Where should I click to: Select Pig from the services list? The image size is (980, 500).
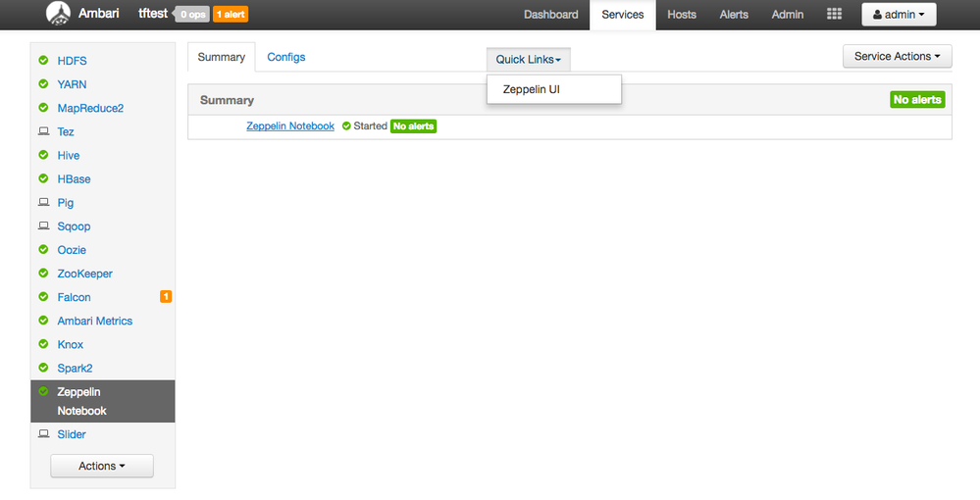(65, 203)
